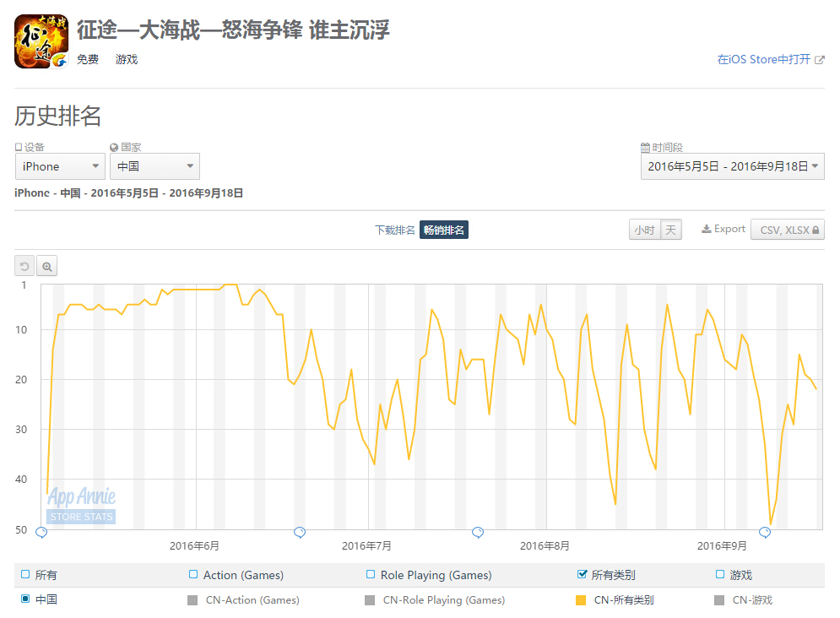The image size is (840, 618).
Task: Click the calendar icon beside 时间段
Action: coord(646,147)
